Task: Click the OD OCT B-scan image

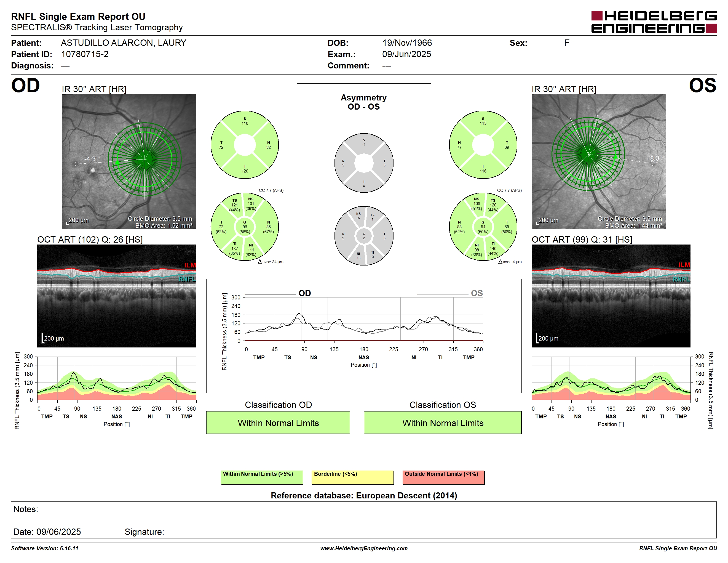Action: (x=117, y=296)
